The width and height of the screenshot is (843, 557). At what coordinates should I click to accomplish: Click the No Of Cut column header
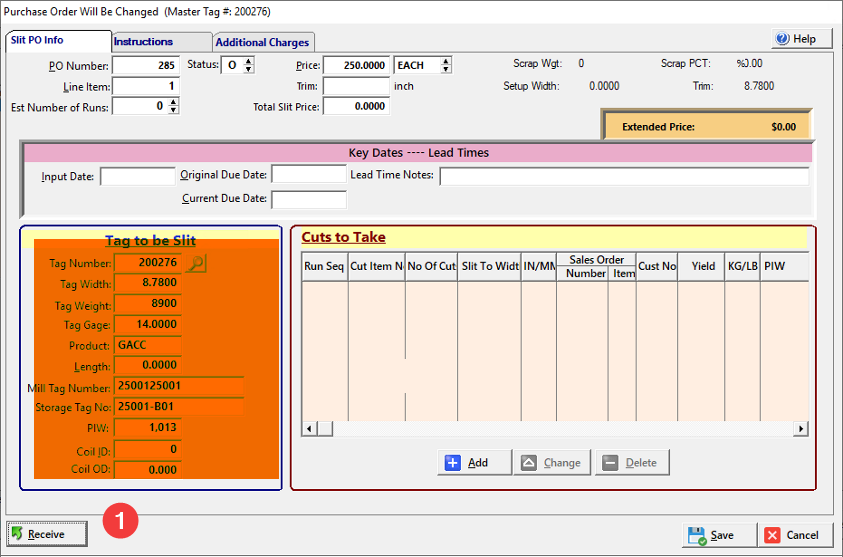(431, 266)
